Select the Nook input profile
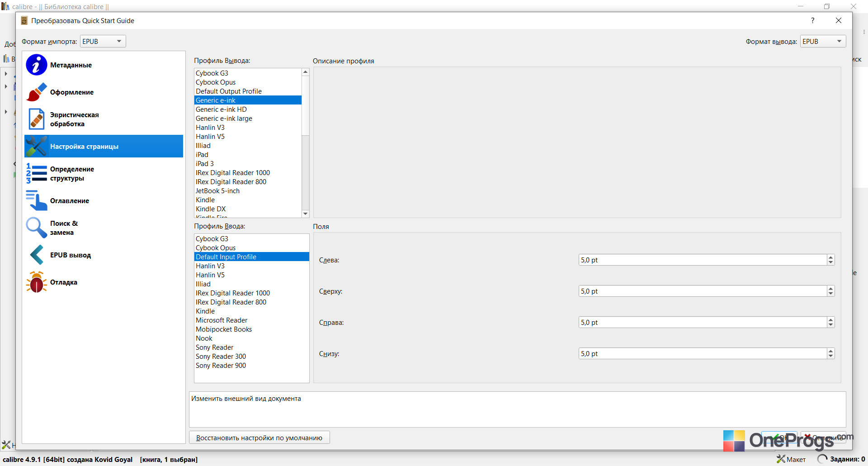The height and width of the screenshot is (466, 868). [252, 338]
